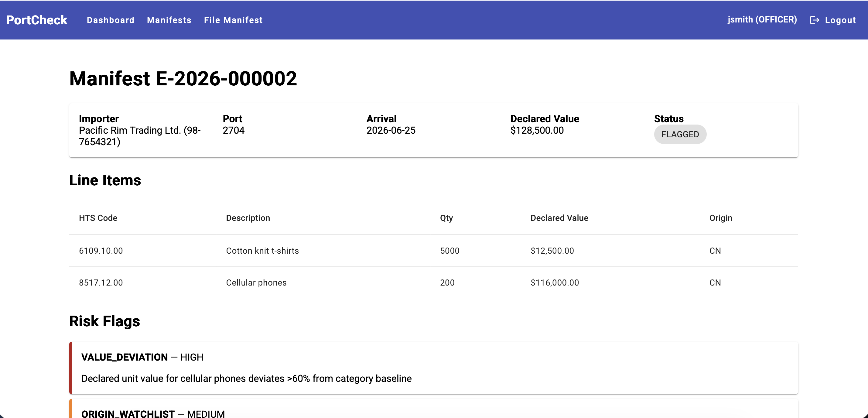Click the jsmith (OFFICER) user label
Screen dimensions: 868x418
click(762, 19)
